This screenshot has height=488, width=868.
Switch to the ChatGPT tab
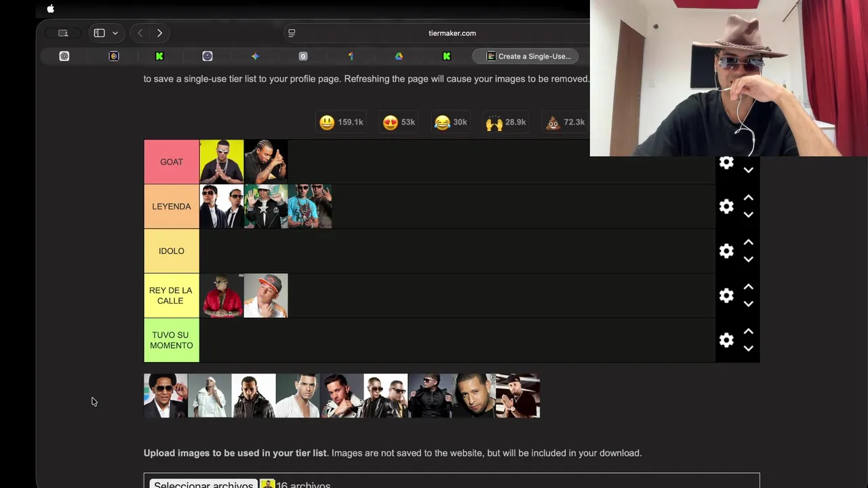tap(64, 56)
